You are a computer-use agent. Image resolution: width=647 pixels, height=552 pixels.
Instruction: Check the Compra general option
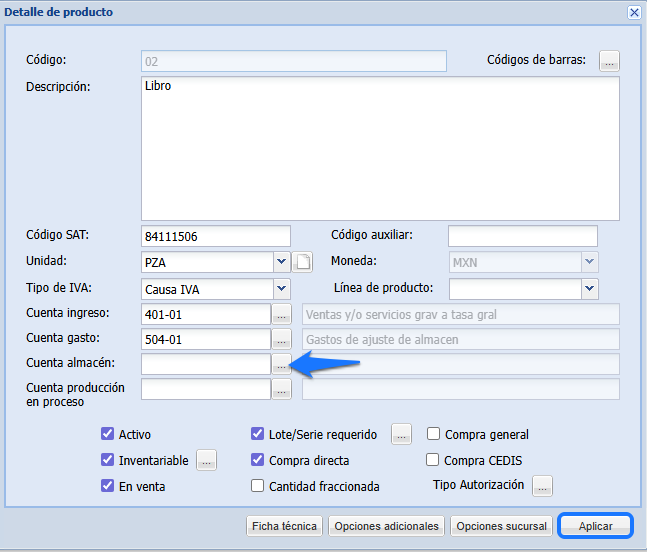(x=434, y=435)
